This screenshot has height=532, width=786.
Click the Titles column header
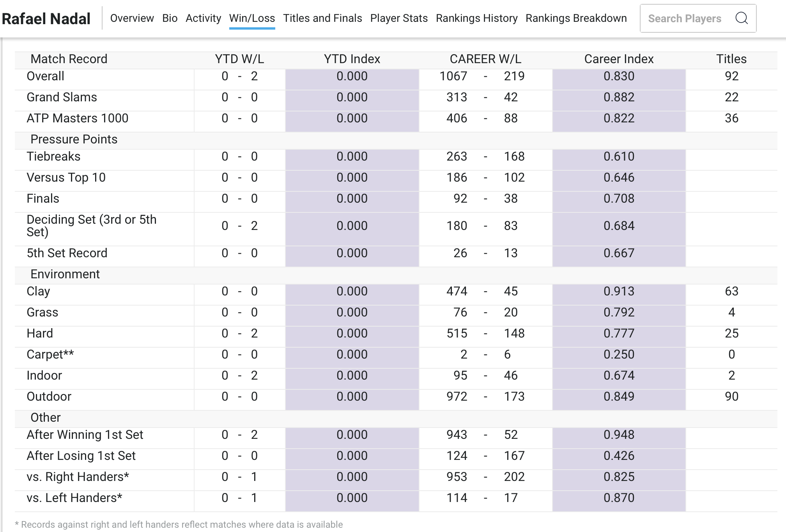click(731, 59)
